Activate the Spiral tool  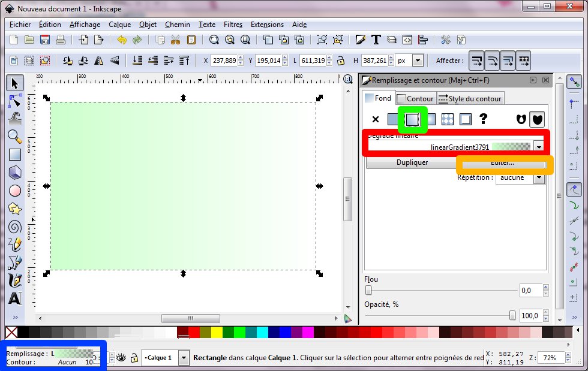pyautogui.click(x=15, y=227)
